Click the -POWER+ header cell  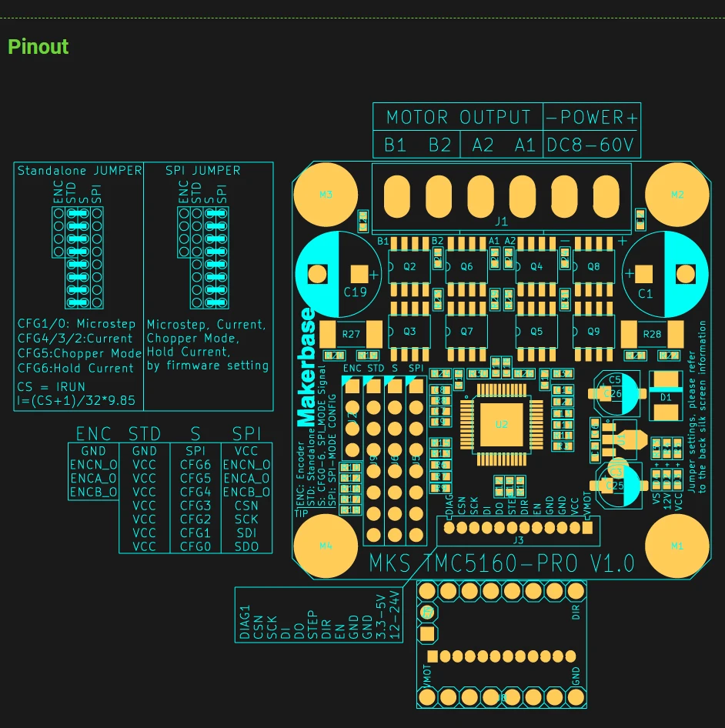click(x=592, y=118)
